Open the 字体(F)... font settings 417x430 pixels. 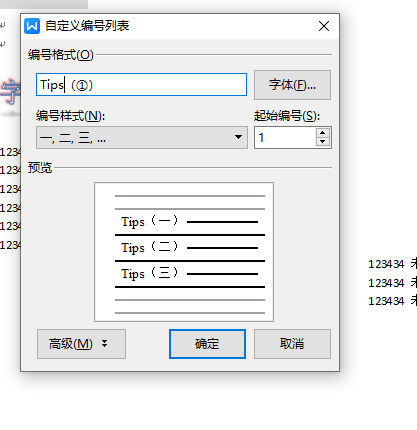point(292,85)
